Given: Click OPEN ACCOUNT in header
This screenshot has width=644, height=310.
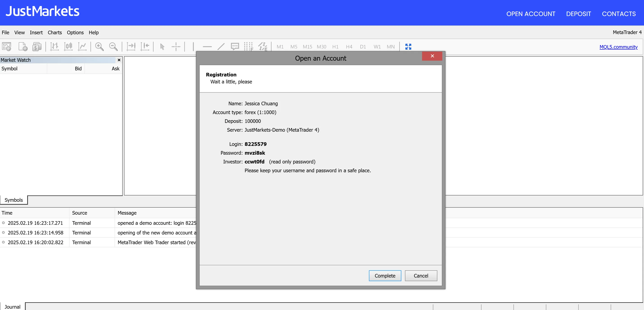Looking at the screenshot, I should [531, 14].
